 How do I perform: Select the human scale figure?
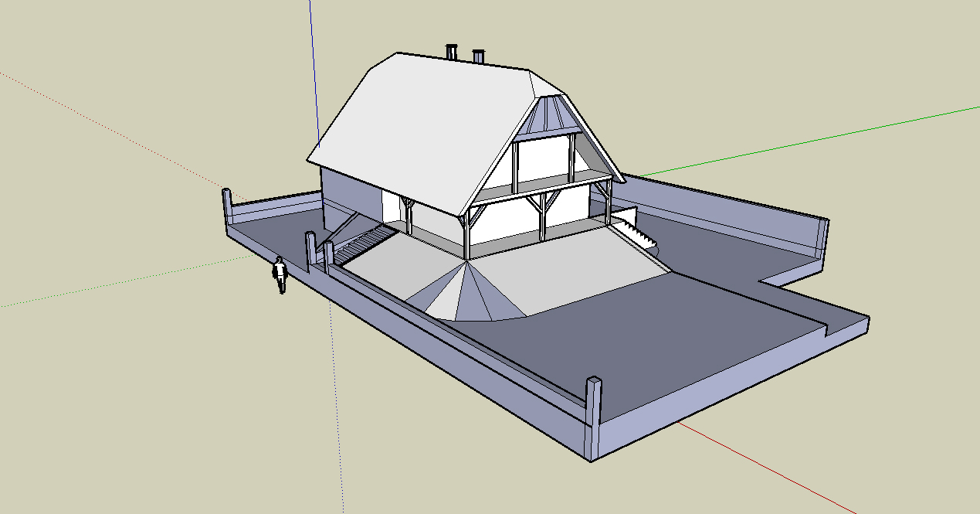click(280, 275)
